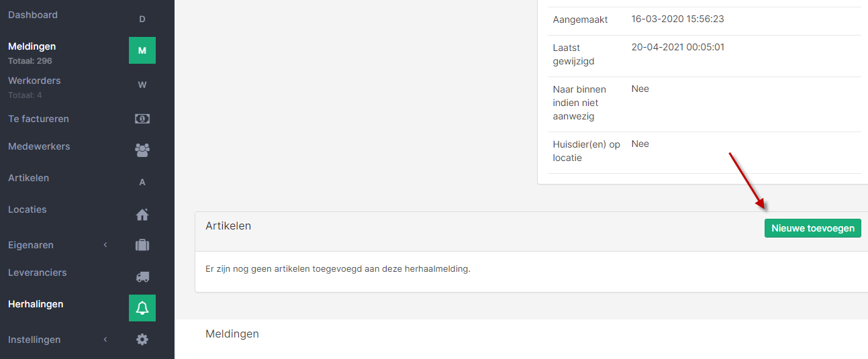868x359 pixels.
Task: Click the green M icon for Meldingen
Action: (142, 50)
